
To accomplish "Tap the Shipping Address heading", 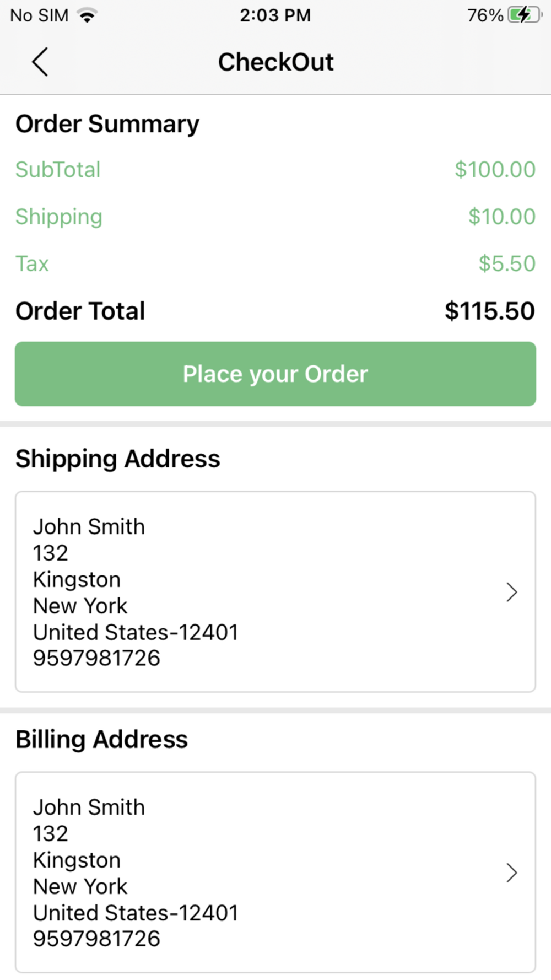I will pos(118,460).
